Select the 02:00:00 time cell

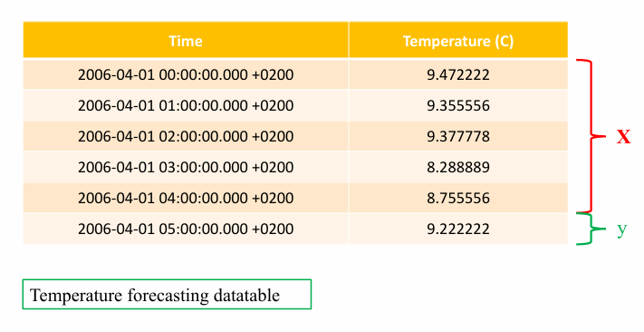[186, 136]
